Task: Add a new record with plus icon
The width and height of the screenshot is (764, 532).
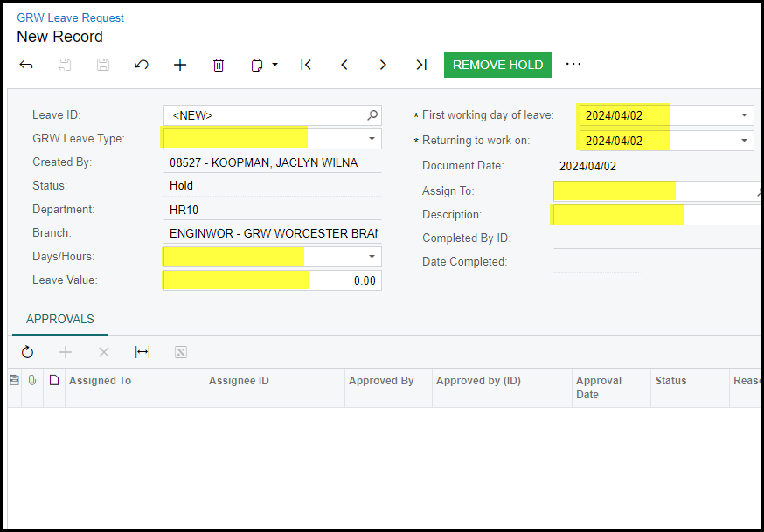Action: [x=180, y=65]
